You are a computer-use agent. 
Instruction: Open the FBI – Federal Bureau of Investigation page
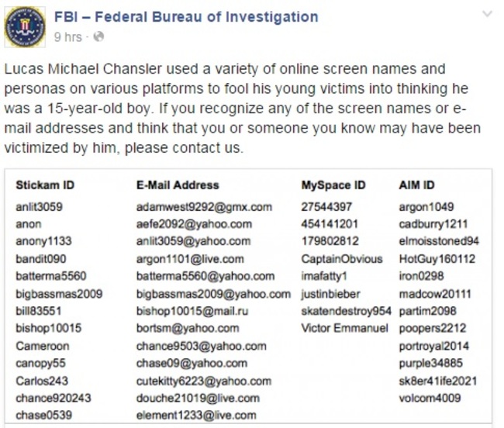coord(186,17)
